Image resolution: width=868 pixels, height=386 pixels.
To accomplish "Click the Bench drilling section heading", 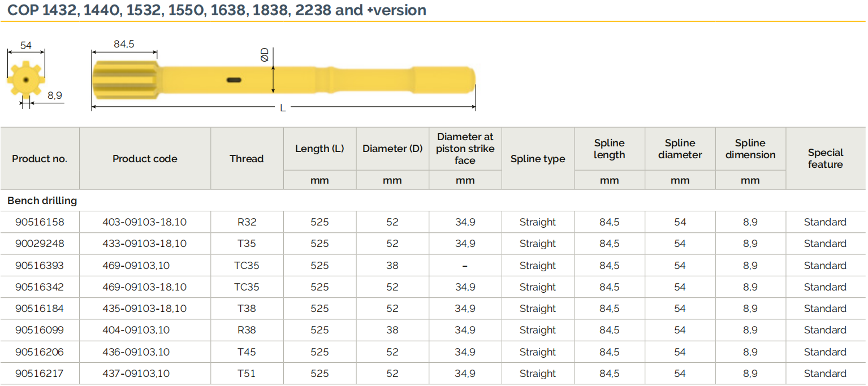I will 42,201.
